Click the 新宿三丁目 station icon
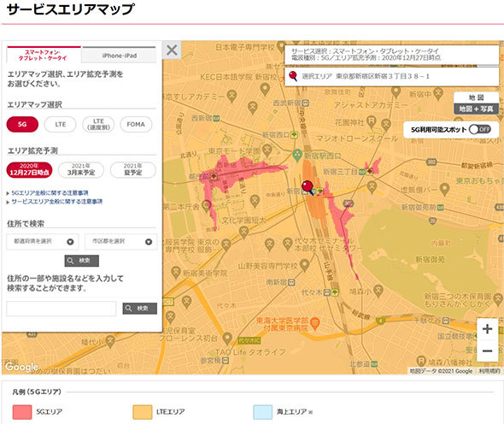The image size is (504, 424). click(x=362, y=172)
